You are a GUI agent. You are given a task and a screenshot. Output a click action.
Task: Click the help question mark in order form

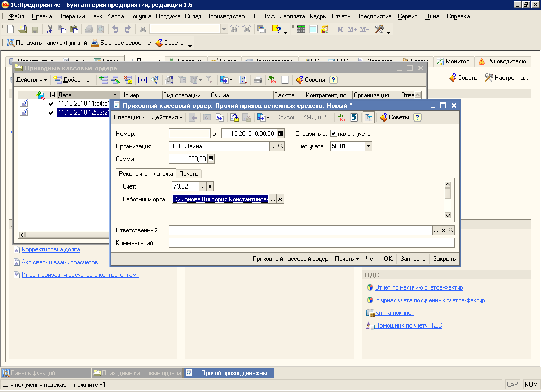click(x=417, y=117)
